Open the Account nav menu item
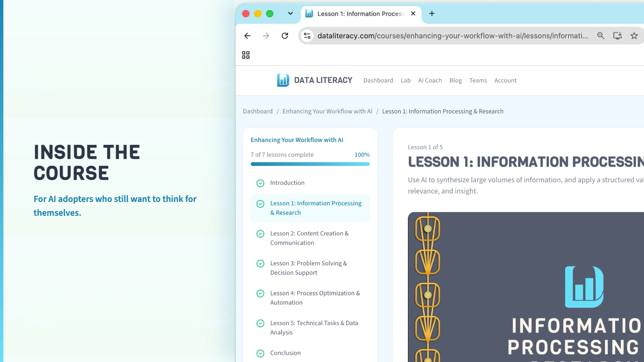This screenshot has width=644, height=362. pos(505,80)
